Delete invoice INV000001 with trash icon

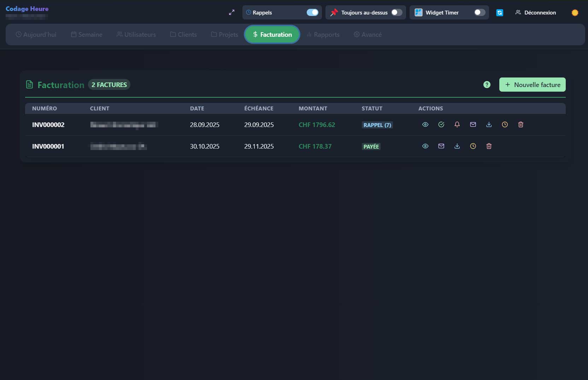click(489, 146)
